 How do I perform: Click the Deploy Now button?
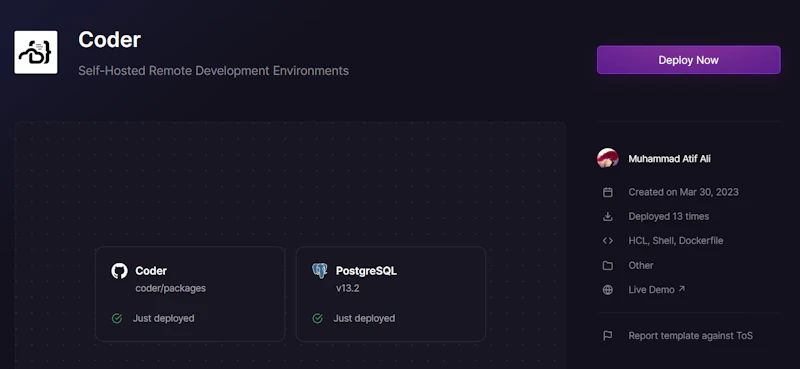[688, 60]
